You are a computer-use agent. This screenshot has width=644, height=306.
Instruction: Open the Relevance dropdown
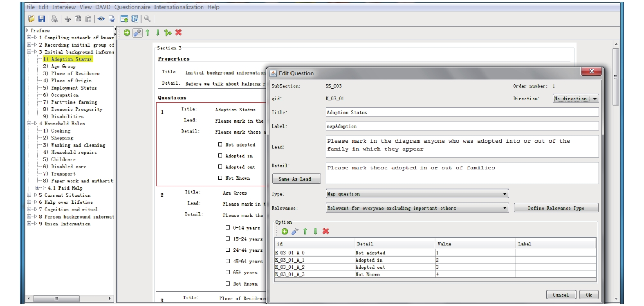(x=417, y=208)
